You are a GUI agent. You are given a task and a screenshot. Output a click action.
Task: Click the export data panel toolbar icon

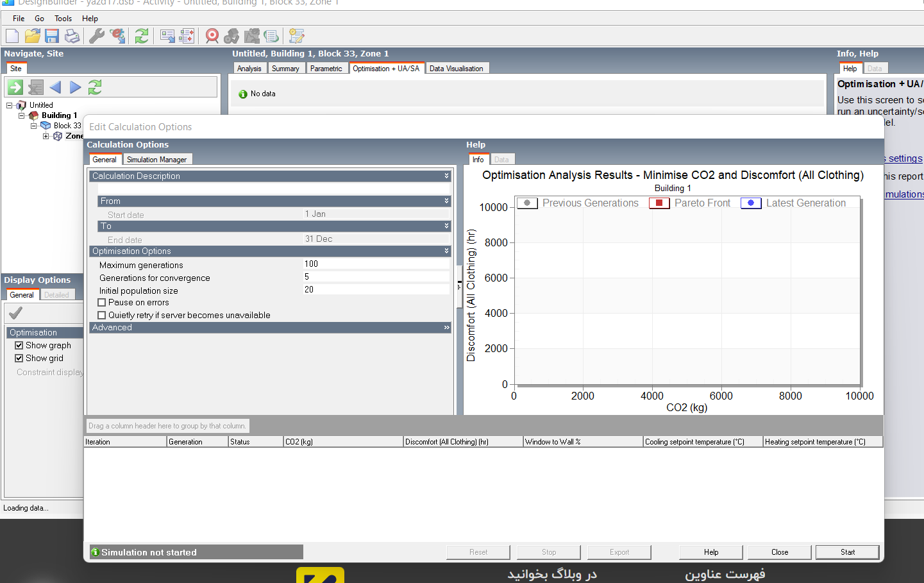pyautogui.click(x=167, y=36)
